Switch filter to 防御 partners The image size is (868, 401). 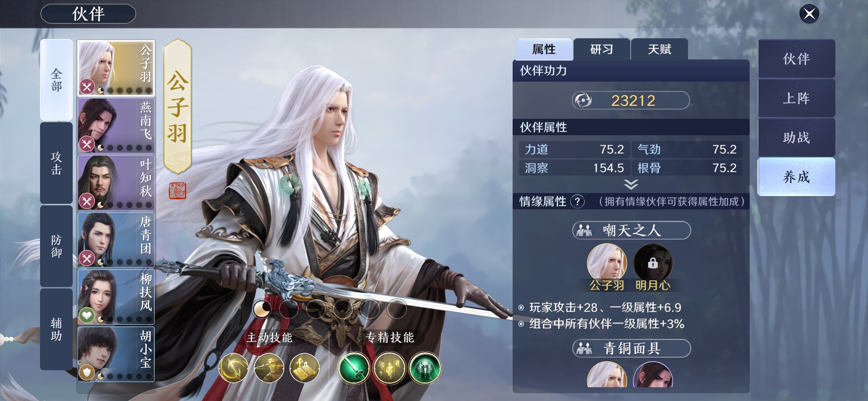tap(56, 246)
